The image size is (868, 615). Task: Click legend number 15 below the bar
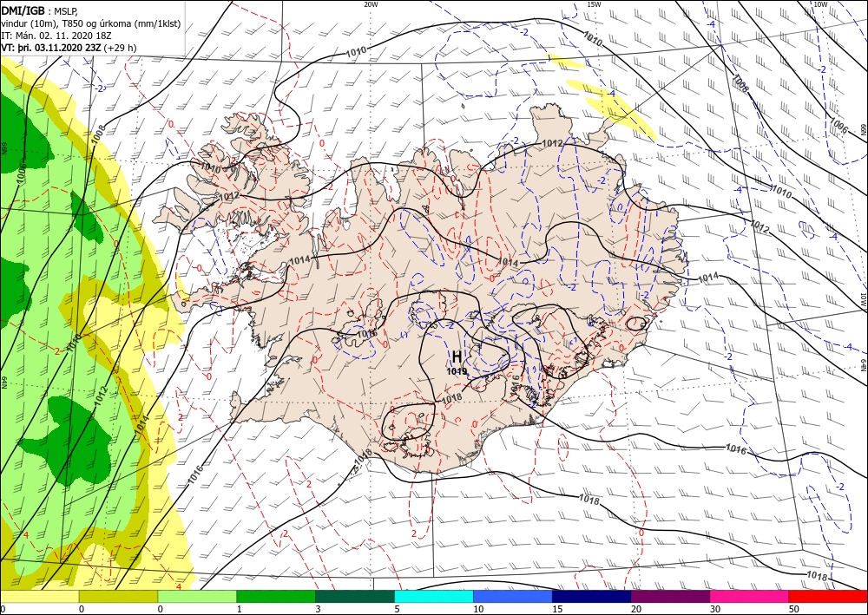(x=557, y=609)
